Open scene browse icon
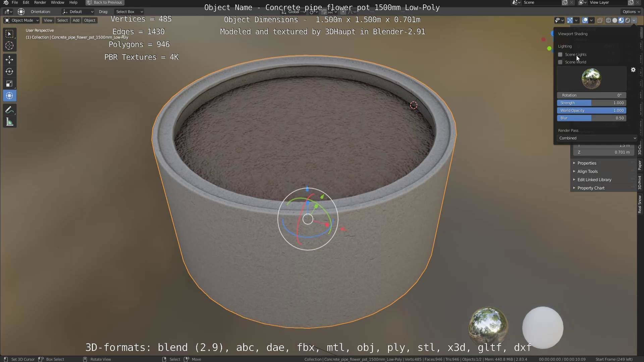Viewport: 644px width, 362px height. 516,2
